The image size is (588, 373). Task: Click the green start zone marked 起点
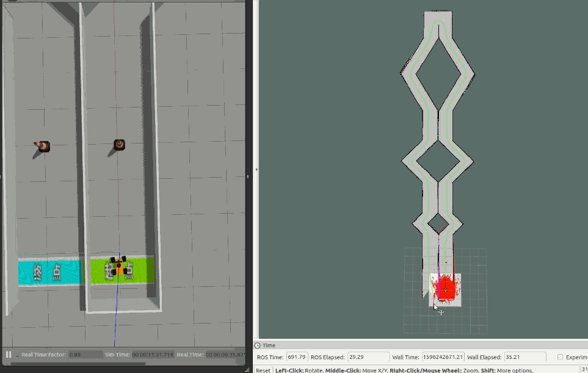coord(122,270)
